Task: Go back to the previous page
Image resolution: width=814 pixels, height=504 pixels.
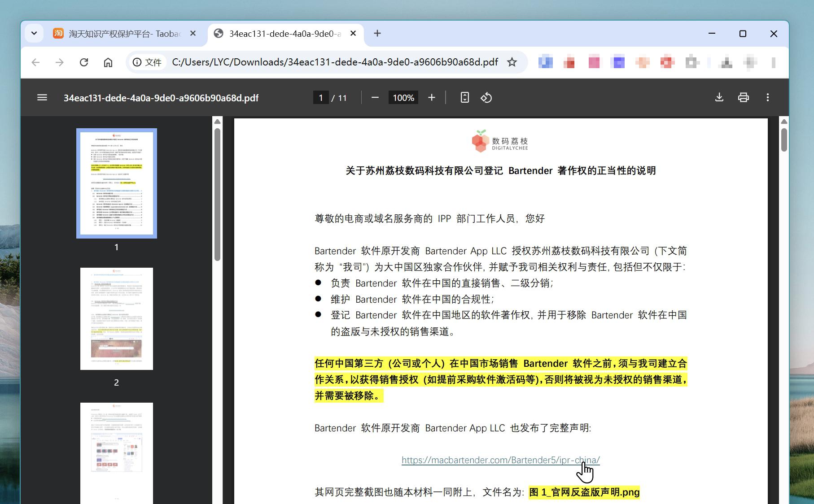Action: [36, 62]
